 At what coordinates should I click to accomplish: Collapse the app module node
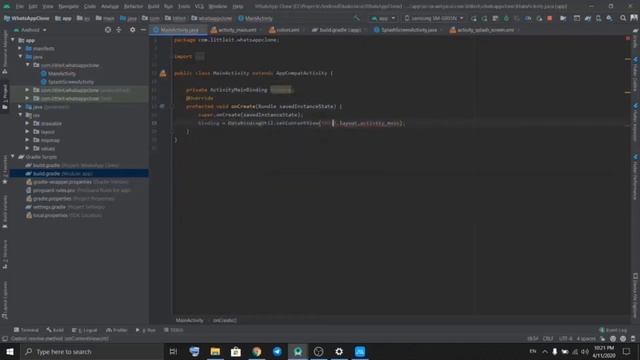pyautogui.click(x=13, y=40)
